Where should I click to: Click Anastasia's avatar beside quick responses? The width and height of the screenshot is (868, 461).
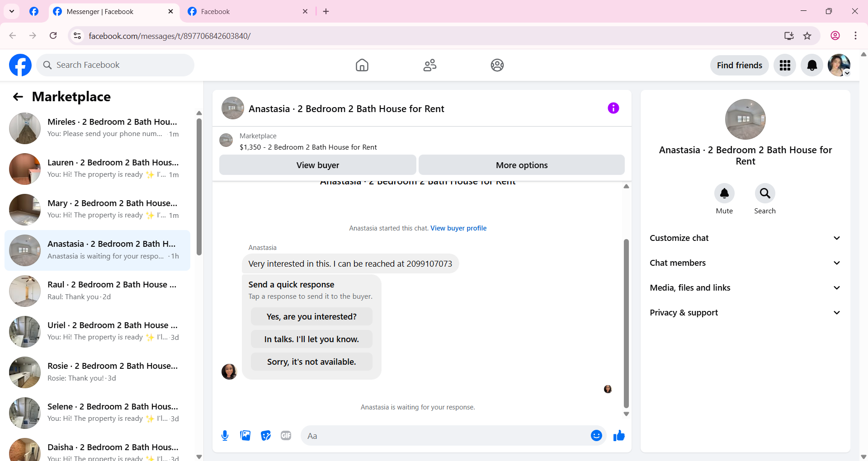[229, 372]
